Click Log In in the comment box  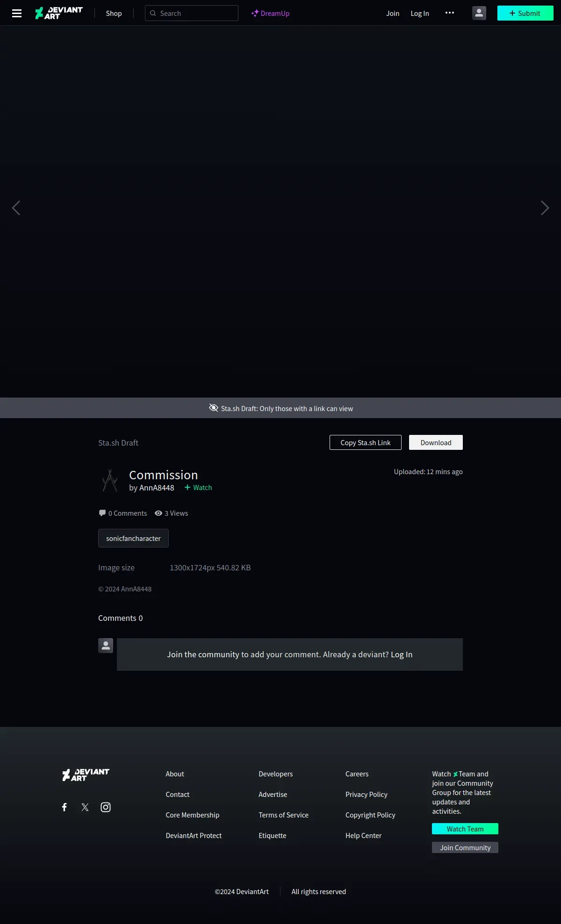pos(402,654)
